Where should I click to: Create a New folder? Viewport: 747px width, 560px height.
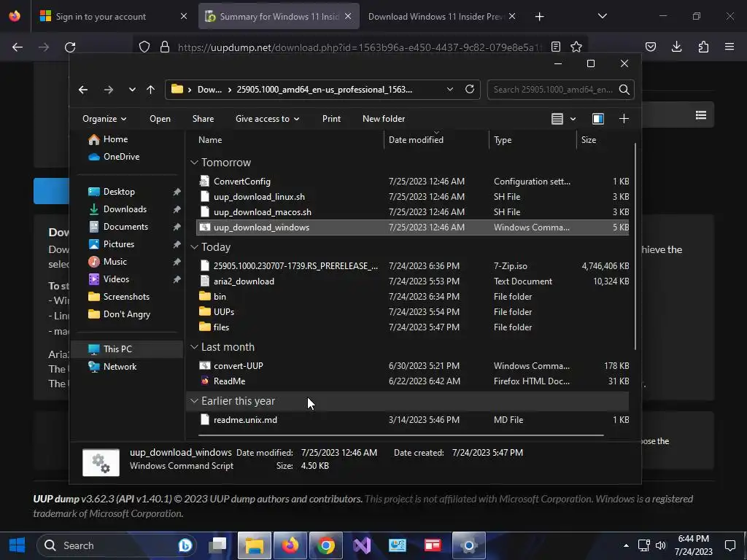pyautogui.click(x=384, y=119)
